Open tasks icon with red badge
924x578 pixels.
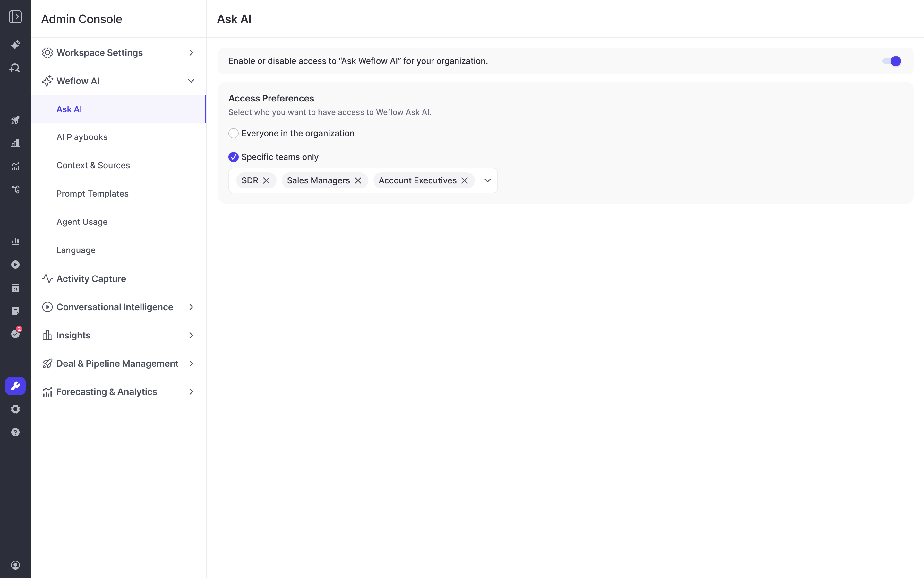16,333
